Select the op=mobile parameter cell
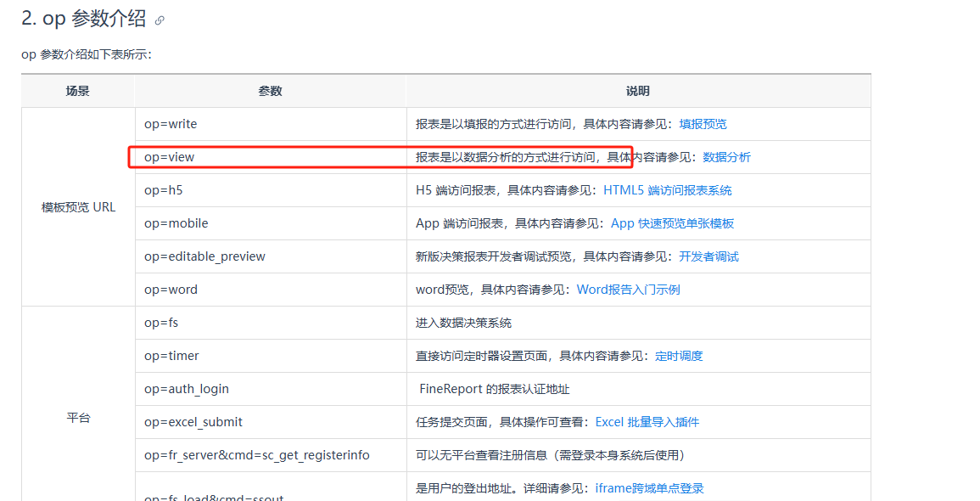Viewport: 980px width, 501px height. click(271, 223)
